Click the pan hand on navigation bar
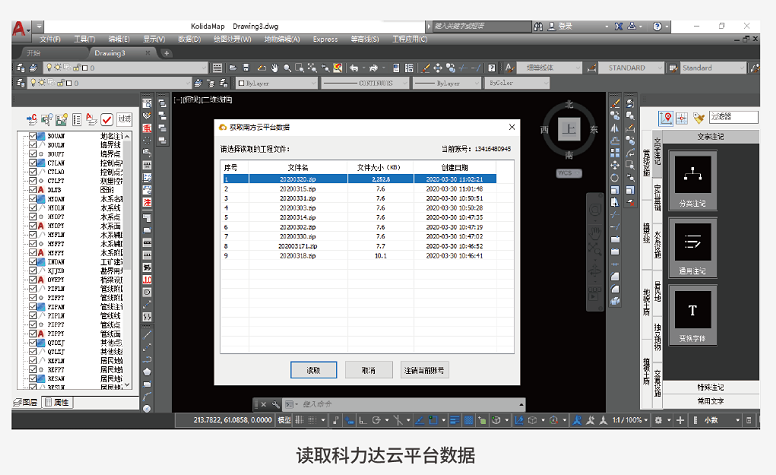776x475 pixels. coord(595,233)
